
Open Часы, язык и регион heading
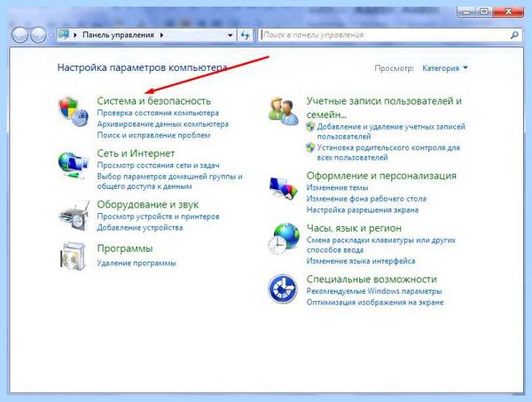tap(354, 228)
